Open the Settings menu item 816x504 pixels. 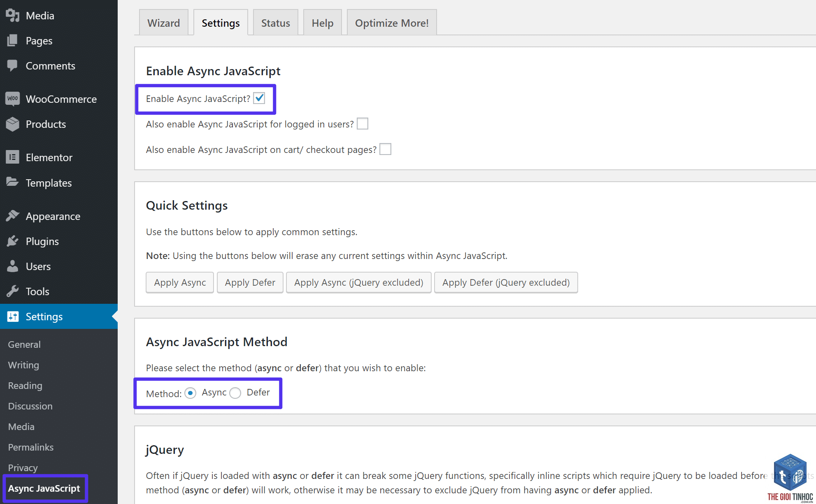59,316
